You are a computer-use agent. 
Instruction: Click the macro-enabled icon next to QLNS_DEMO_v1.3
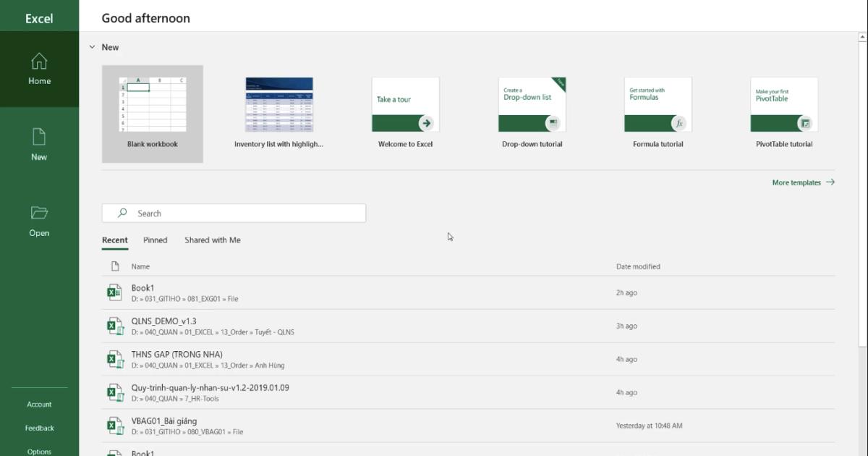pyautogui.click(x=116, y=326)
